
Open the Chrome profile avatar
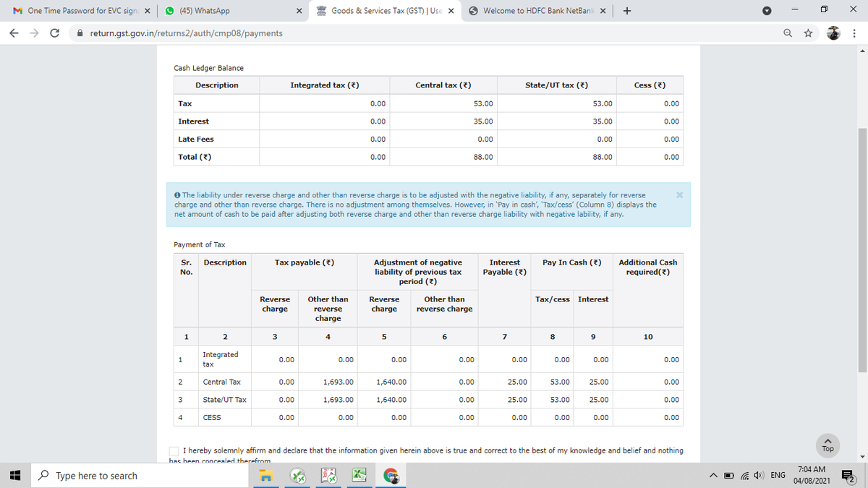point(834,33)
